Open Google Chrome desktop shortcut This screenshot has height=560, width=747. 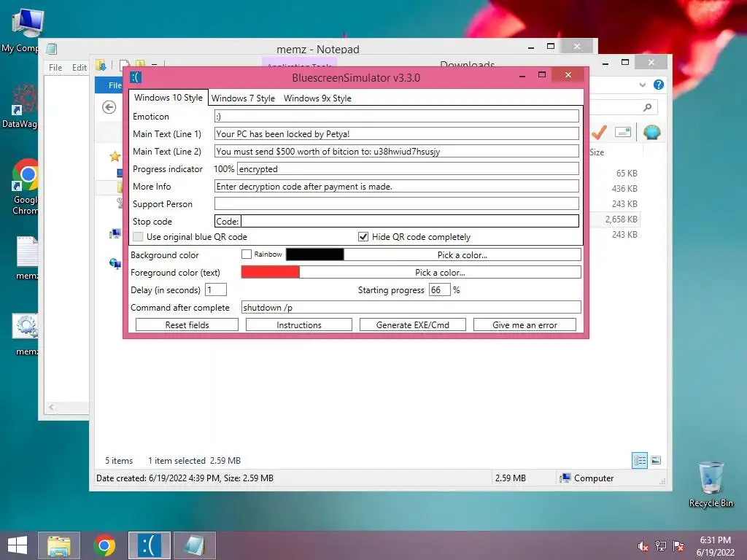click(x=24, y=187)
